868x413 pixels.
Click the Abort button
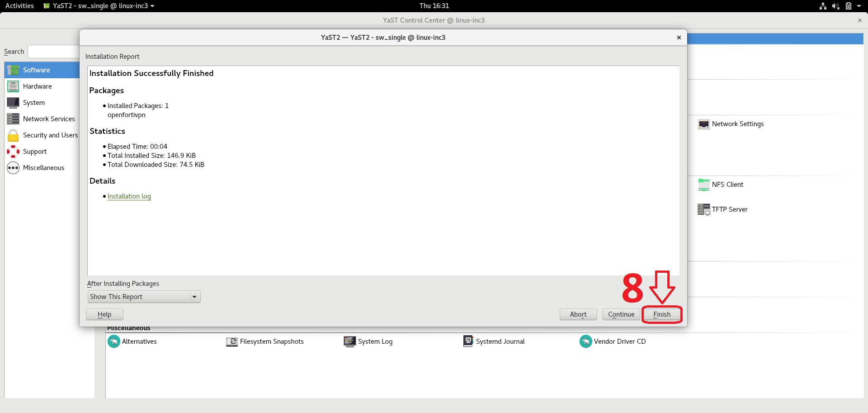(578, 314)
